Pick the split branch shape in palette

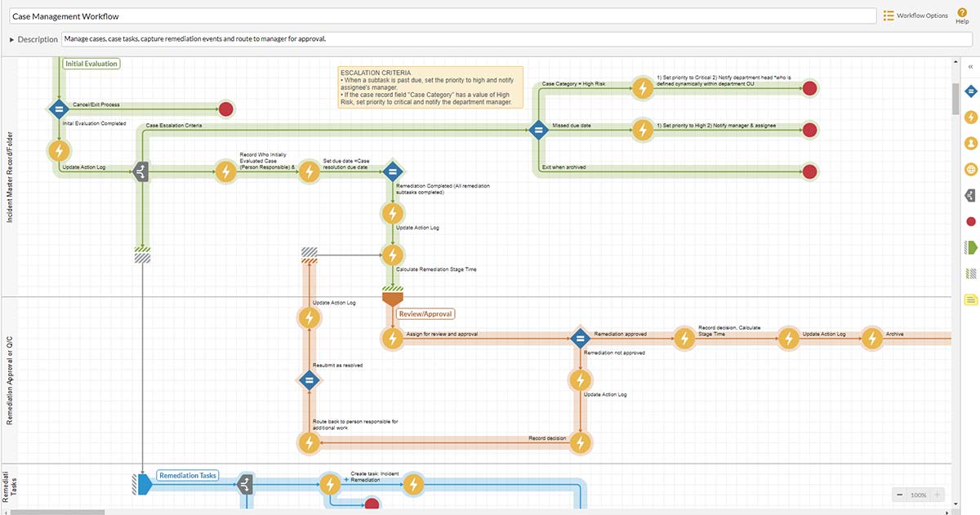point(971,195)
